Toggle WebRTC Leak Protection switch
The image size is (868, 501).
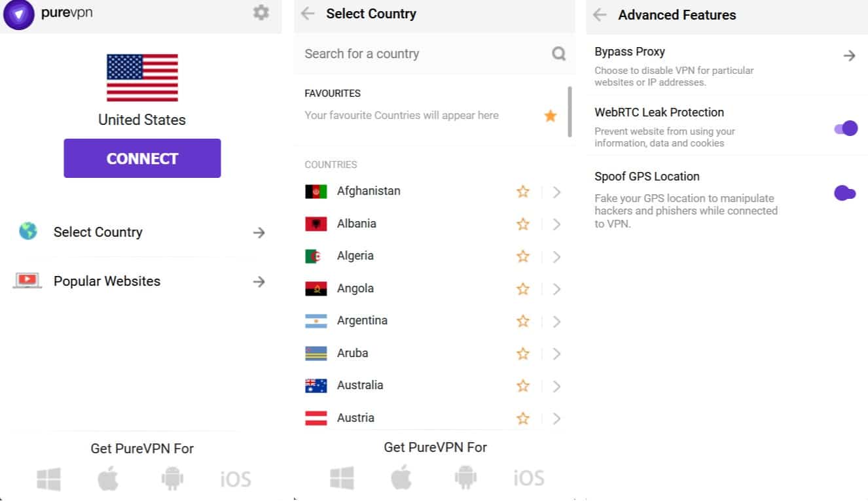pos(846,128)
